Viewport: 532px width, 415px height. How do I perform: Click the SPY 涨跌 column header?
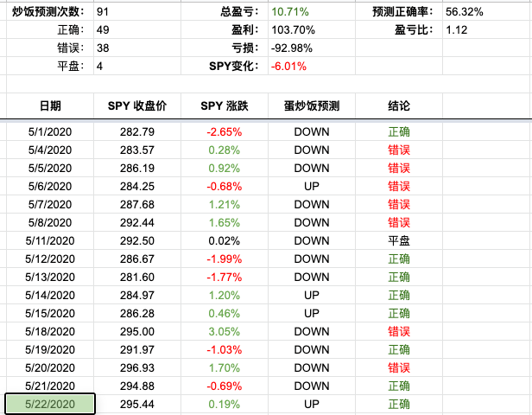coord(225,106)
